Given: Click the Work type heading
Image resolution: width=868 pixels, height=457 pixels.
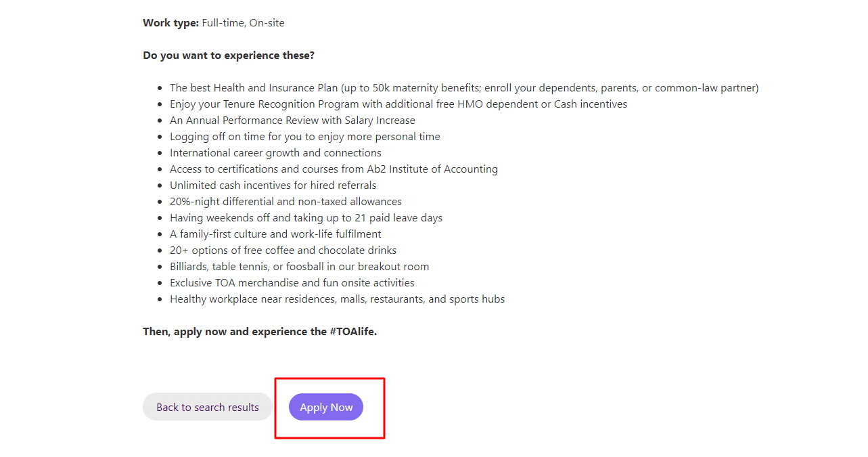Looking at the screenshot, I should pyautogui.click(x=168, y=22).
